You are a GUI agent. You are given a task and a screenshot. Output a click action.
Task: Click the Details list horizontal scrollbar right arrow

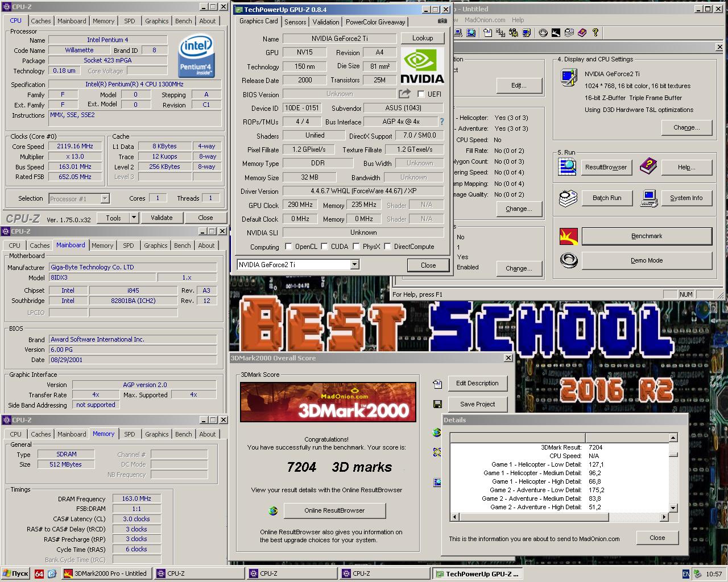pos(664,517)
